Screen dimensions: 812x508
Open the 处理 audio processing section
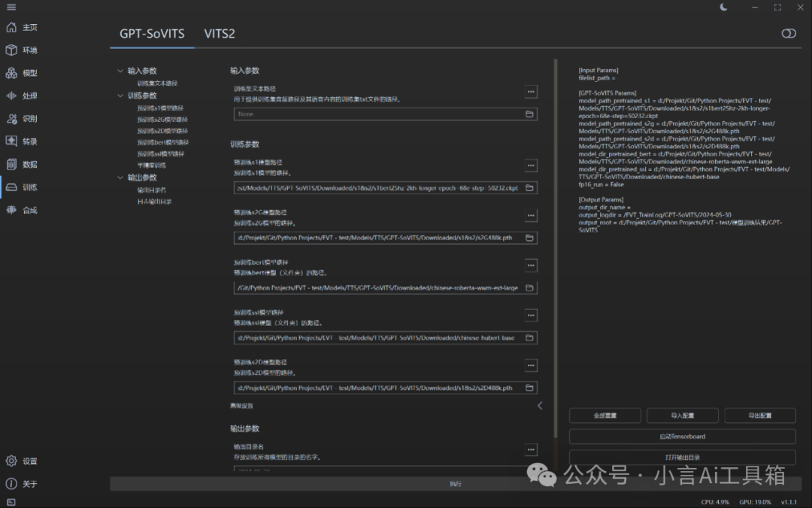coord(22,96)
